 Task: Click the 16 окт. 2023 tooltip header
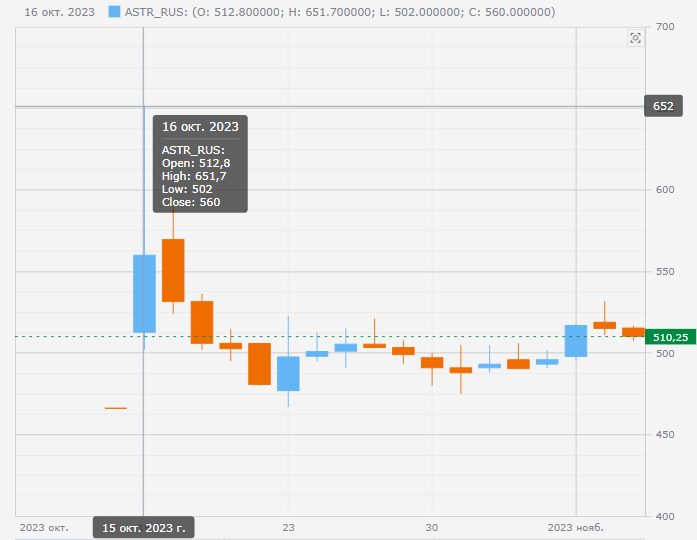200,127
